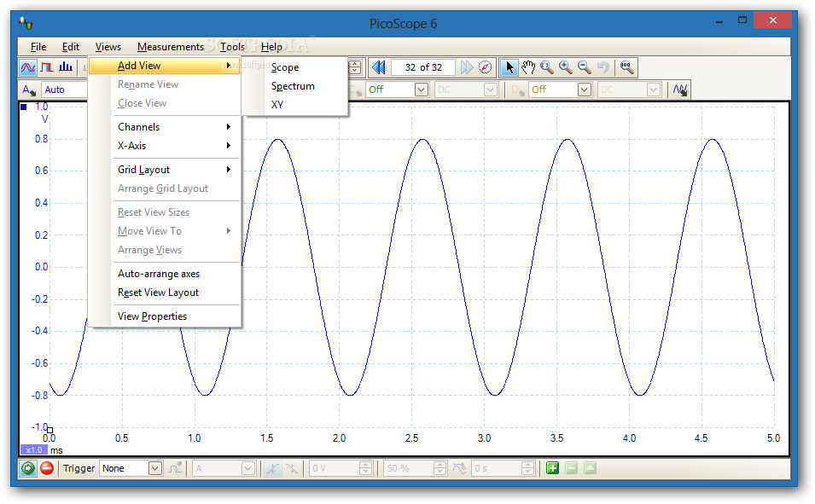Click the Move View To menu item

click(x=164, y=231)
